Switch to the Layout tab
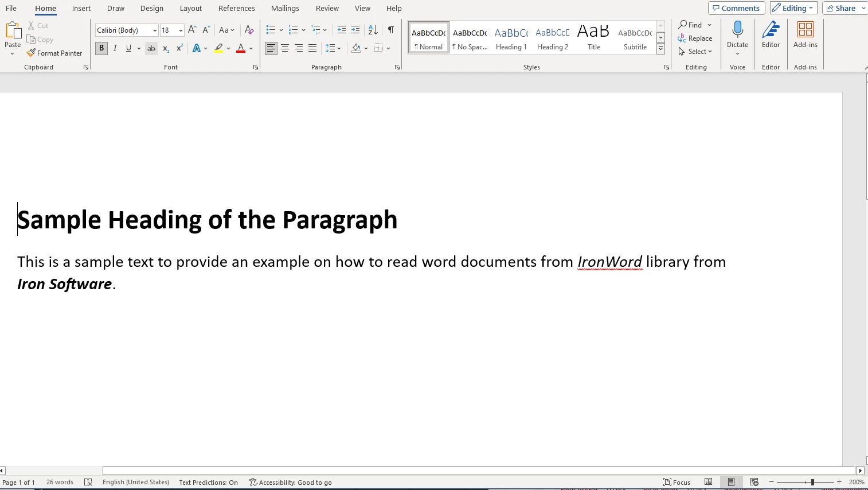This screenshot has height=490, width=868. pyautogui.click(x=190, y=8)
